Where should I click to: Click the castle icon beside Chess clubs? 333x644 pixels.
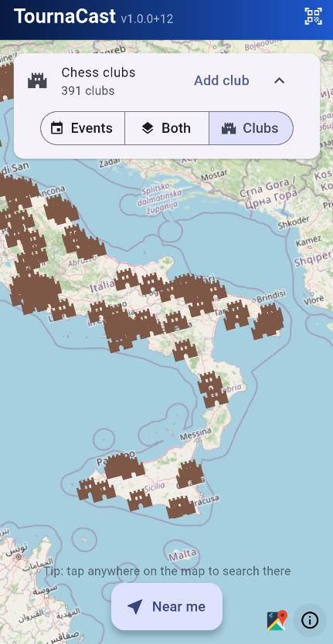pos(37,80)
